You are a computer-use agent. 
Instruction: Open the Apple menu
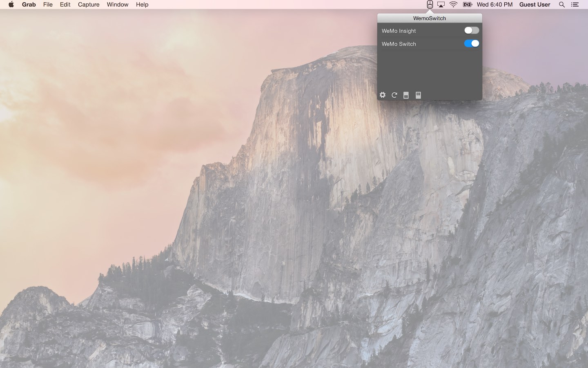click(x=11, y=4)
